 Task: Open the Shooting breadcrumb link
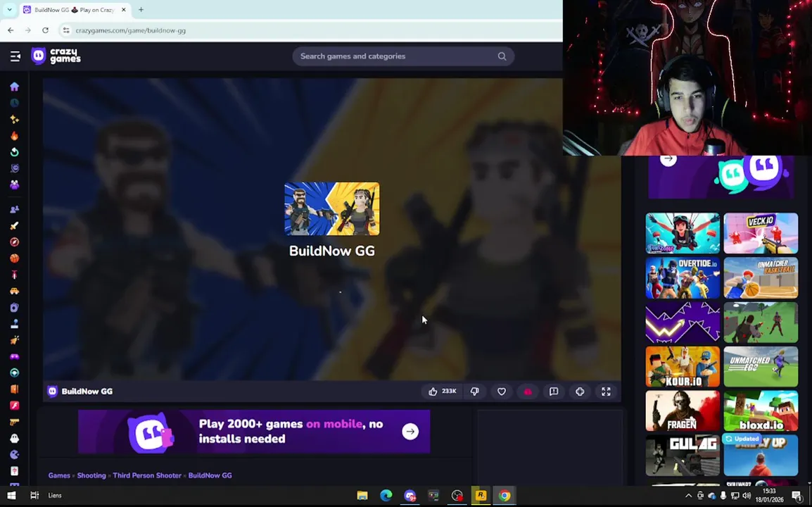click(x=91, y=475)
